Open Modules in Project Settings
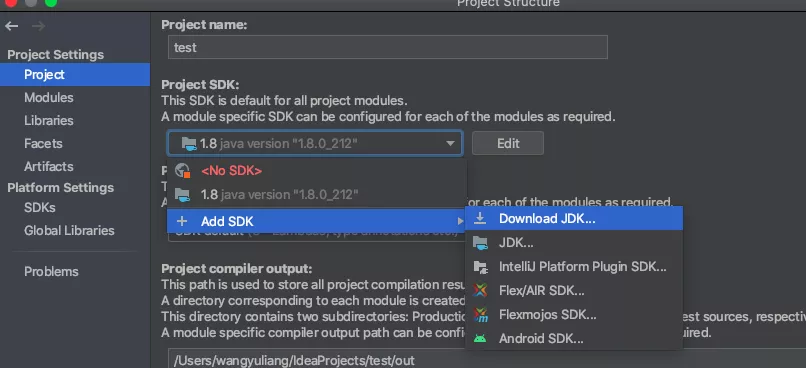Image resolution: width=806 pixels, height=368 pixels. click(x=49, y=98)
